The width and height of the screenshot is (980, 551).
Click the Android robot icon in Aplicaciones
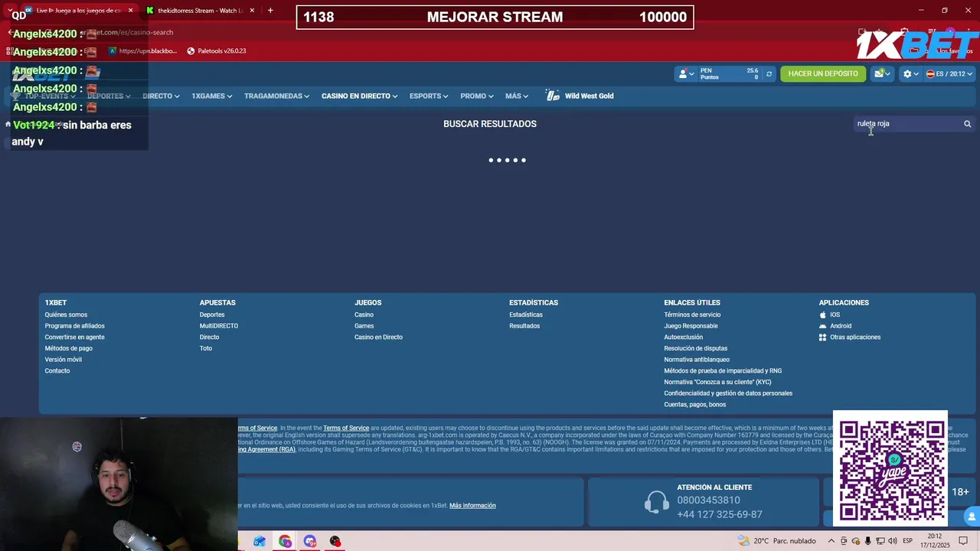pyautogui.click(x=823, y=326)
